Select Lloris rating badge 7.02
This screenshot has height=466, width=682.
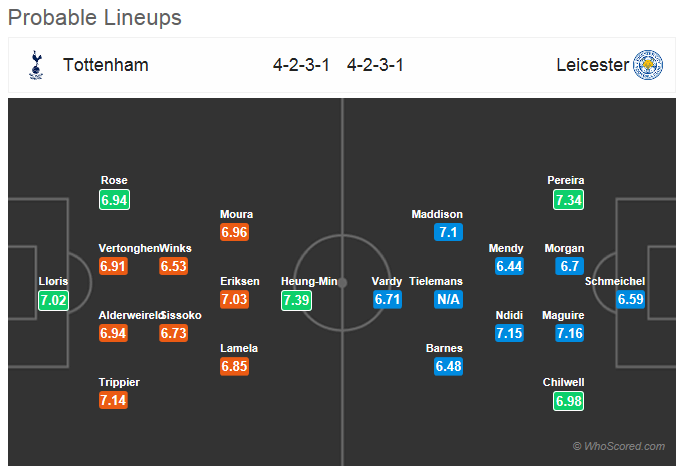53,300
